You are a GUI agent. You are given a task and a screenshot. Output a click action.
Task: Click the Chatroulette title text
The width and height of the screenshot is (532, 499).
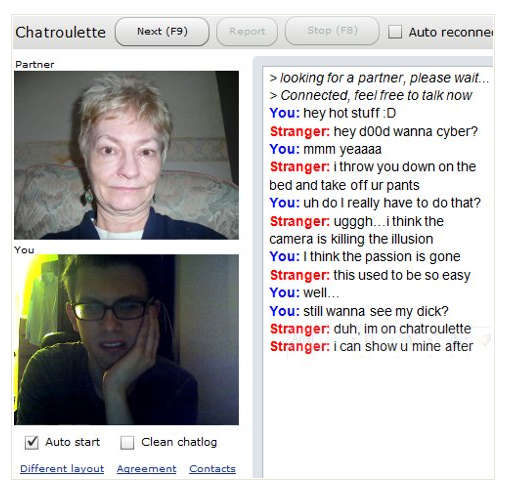pos(60,33)
